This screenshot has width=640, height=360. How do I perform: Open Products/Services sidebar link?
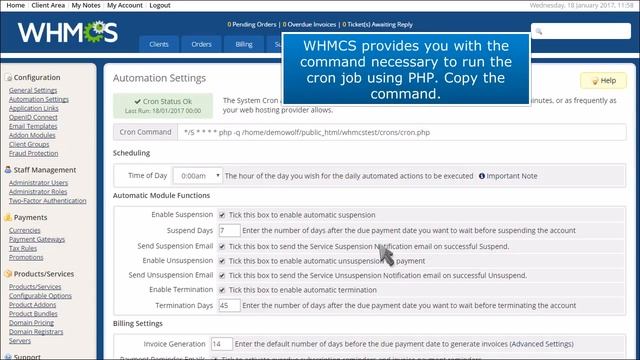click(35, 287)
